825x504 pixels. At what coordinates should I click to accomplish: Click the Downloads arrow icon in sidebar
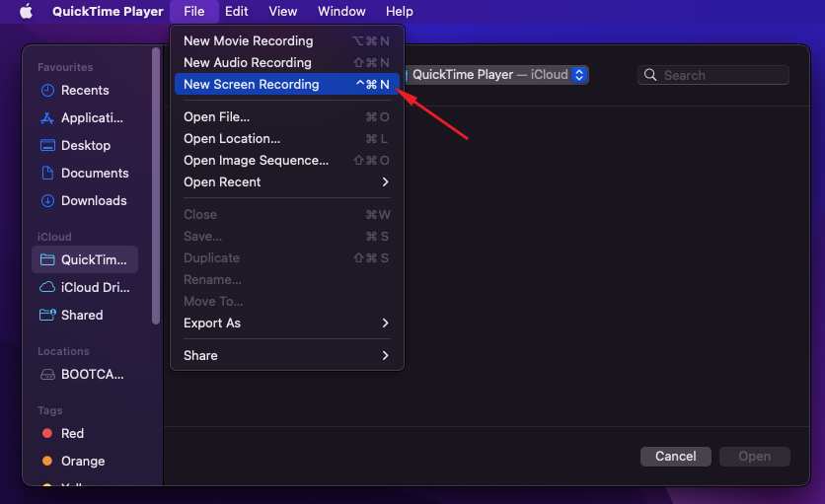47,200
